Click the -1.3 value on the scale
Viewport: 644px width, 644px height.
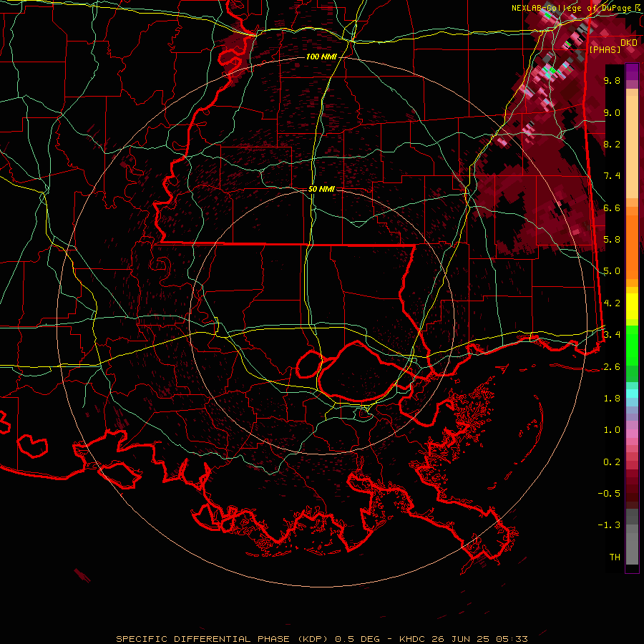609,525
